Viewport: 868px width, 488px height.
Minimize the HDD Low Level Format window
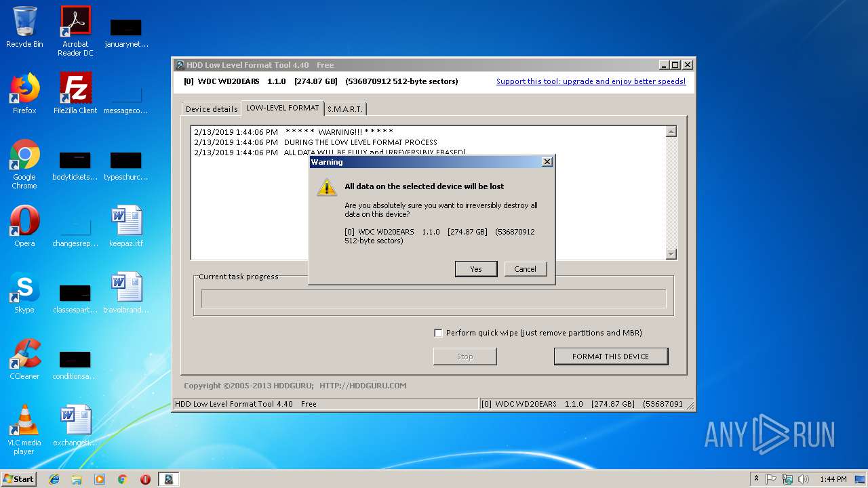pos(664,65)
